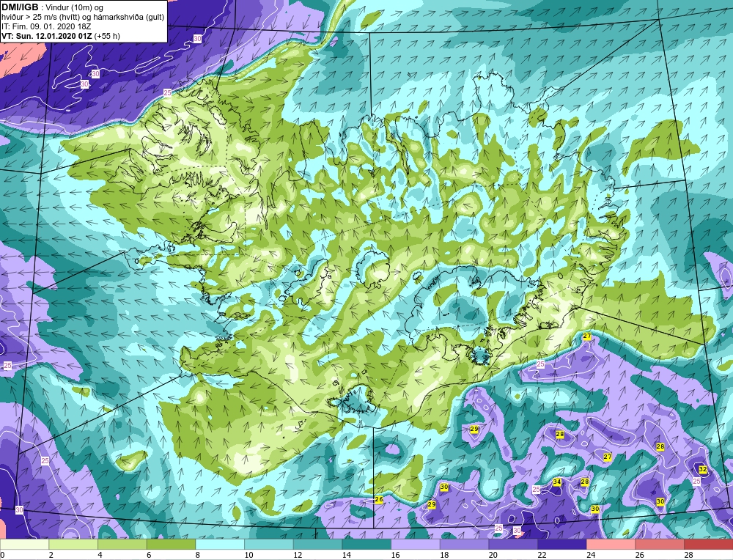This screenshot has width=733, height=560.
Task: Select the 18–20 m/s medium purple legend swatch
Action: [x=464, y=545]
